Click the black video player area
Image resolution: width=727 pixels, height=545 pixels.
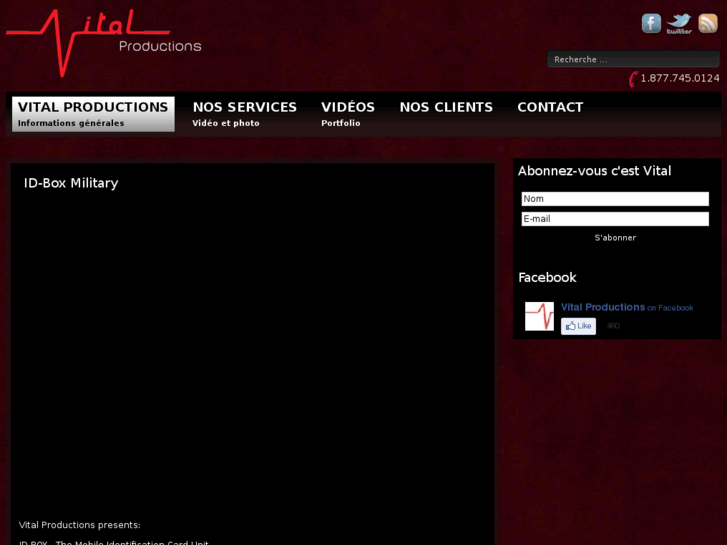252,355
